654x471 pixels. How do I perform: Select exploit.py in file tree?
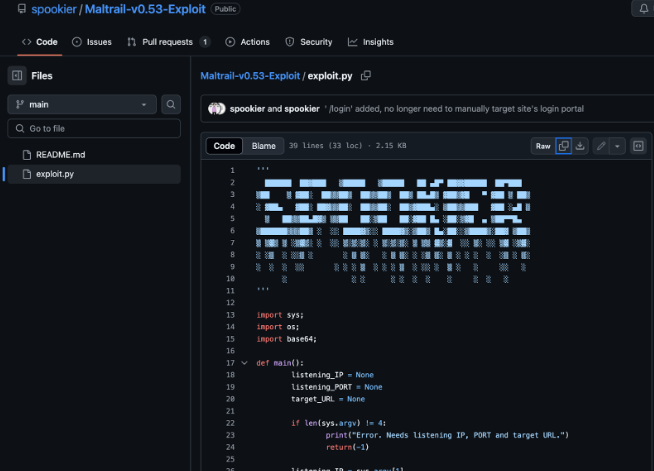pos(94,174)
